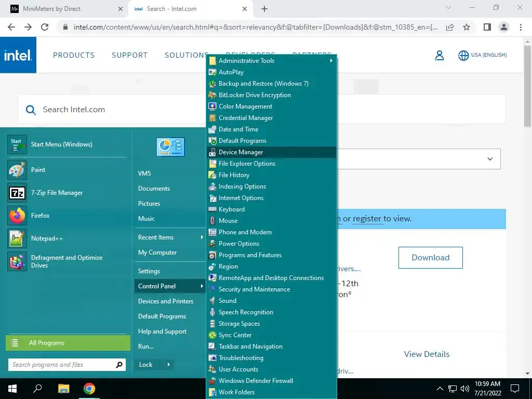Screen dimensions: 532x399
Task: Click View Details link
Action: coord(427,354)
